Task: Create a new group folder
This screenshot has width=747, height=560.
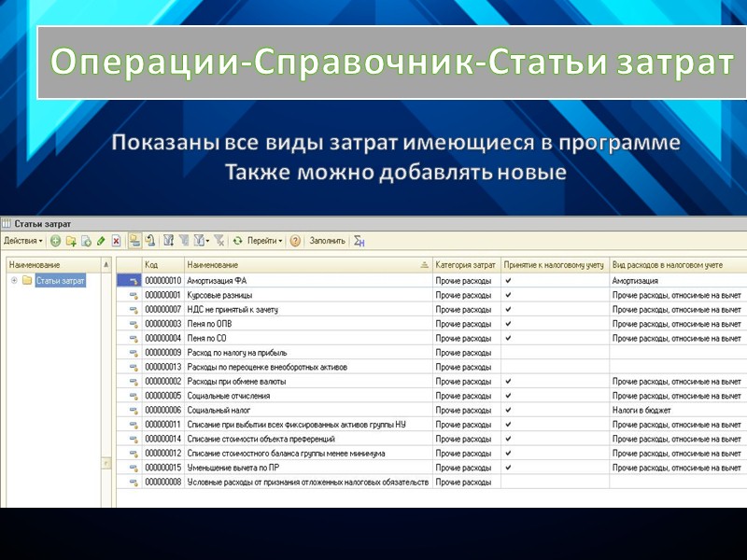Action: 72,242
